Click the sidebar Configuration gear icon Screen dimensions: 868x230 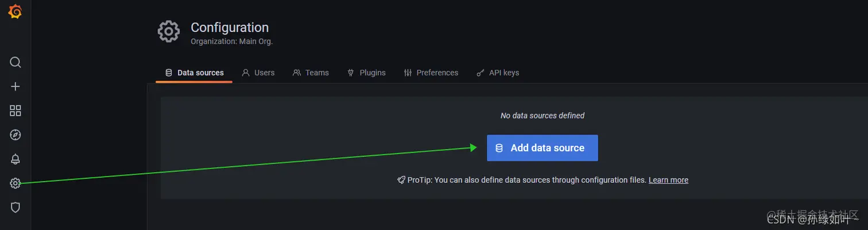pos(15,183)
